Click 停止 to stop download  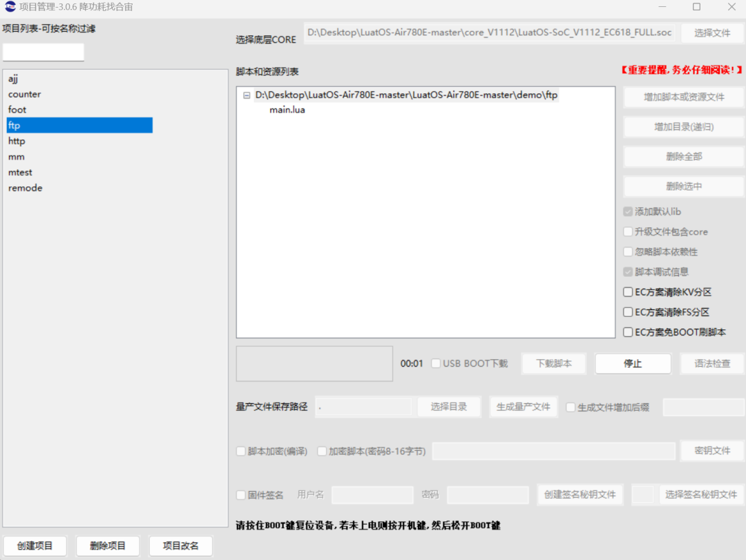tap(633, 363)
